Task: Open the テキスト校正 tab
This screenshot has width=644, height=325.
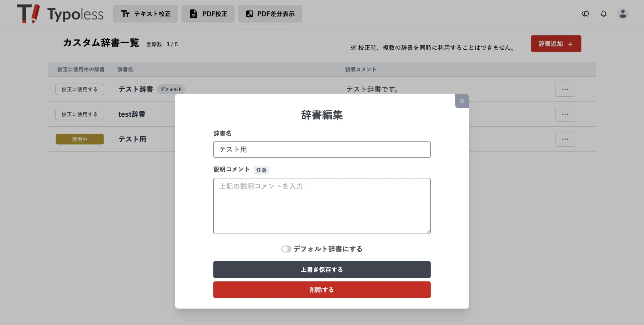Action: 145,14
